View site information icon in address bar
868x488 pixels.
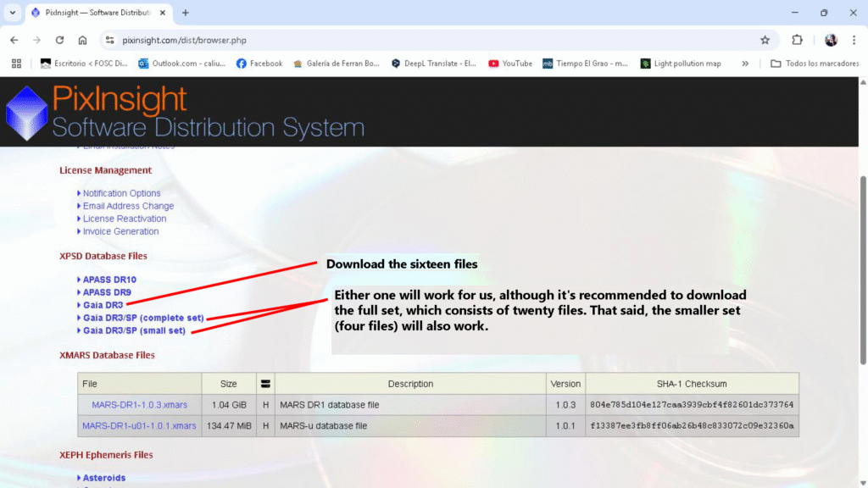[109, 40]
